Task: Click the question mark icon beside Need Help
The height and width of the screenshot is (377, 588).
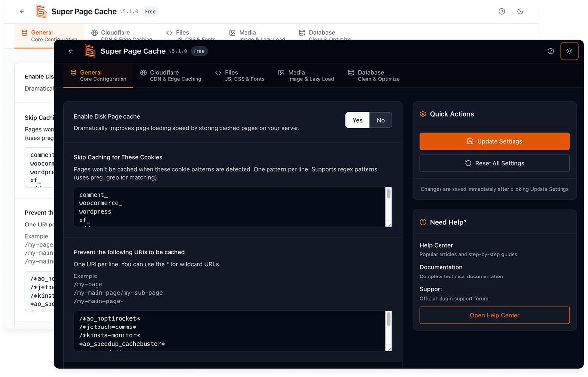Action: [422, 222]
